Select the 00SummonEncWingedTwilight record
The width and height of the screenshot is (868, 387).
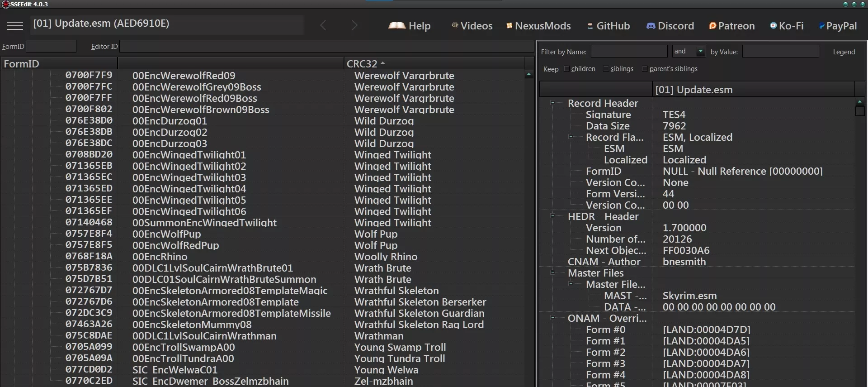pos(204,223)
